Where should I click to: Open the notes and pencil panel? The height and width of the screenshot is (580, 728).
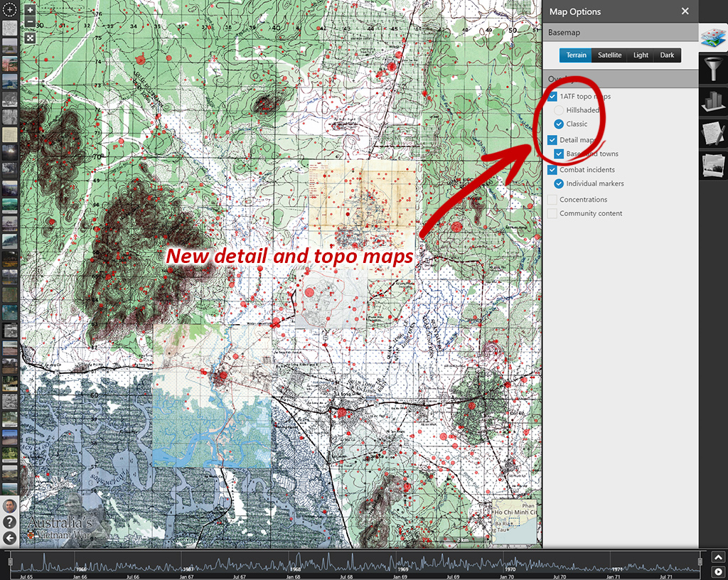point(713,133)
